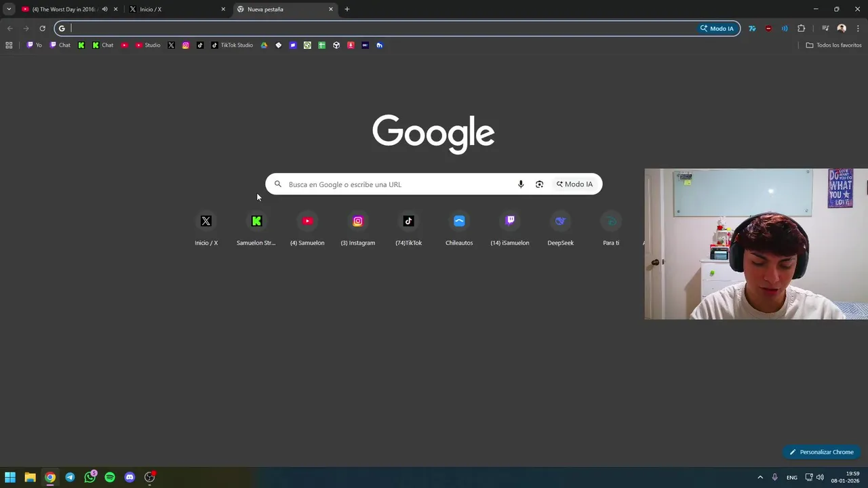868x488 pixels.
Task: Close the 'Inicio / X' tab
Action: [x=223, y=9]
